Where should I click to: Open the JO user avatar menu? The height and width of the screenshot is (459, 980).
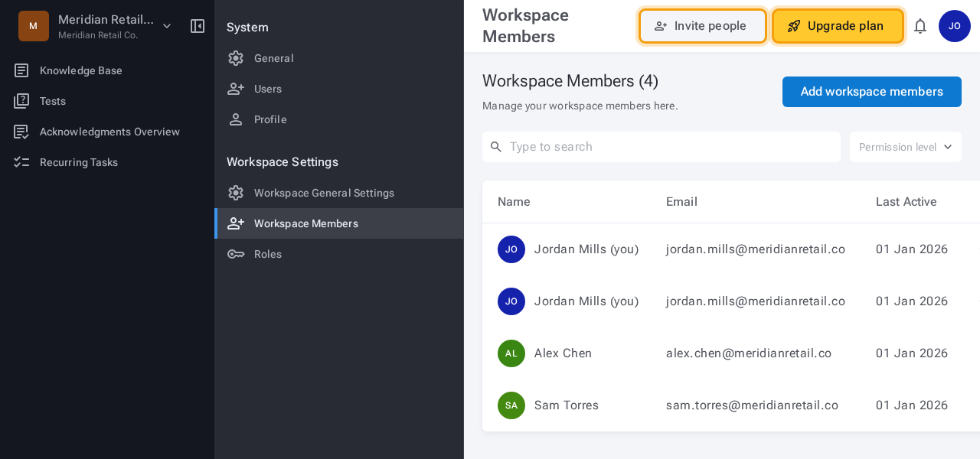tap(955, 26)
